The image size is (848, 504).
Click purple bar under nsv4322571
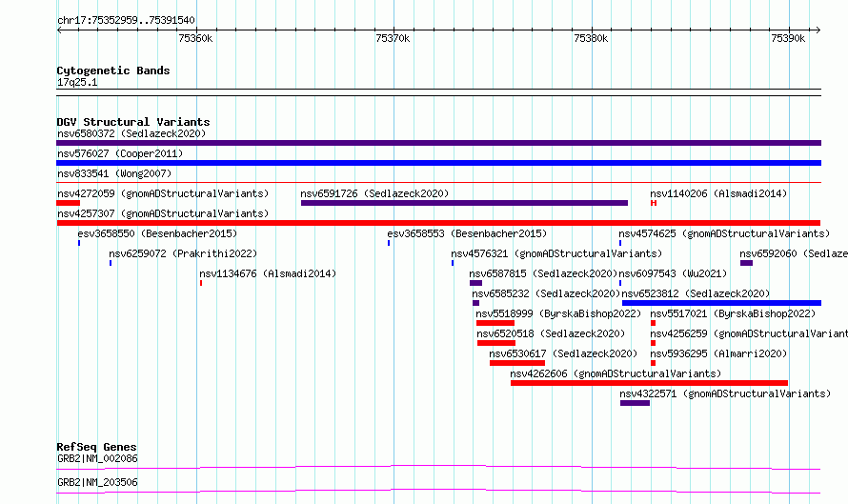[635, 403]
